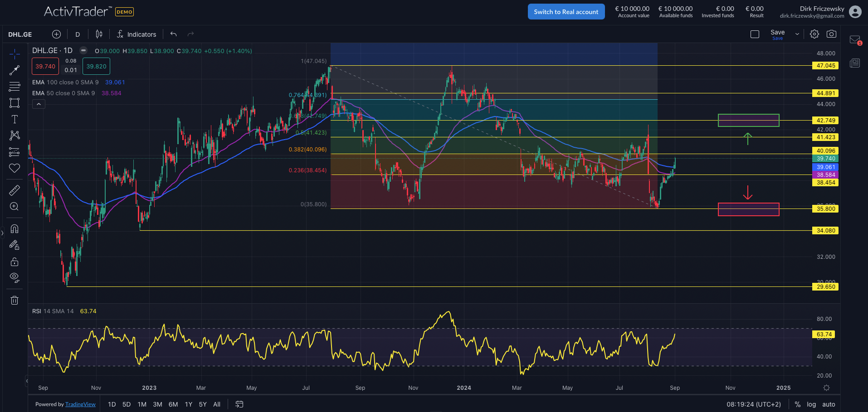Select the Text annotation tool
The width and height of the screenshot is (868, 412).
(x=15, y=119)
